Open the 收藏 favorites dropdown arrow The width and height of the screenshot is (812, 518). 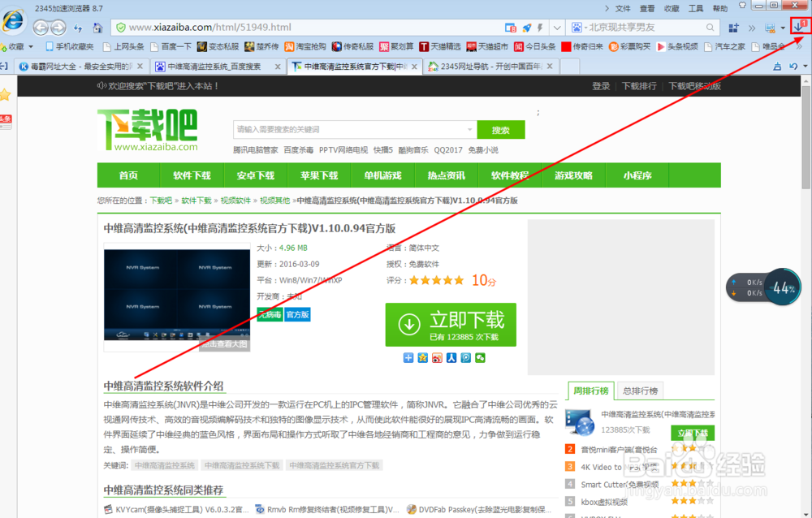(30, 46)
